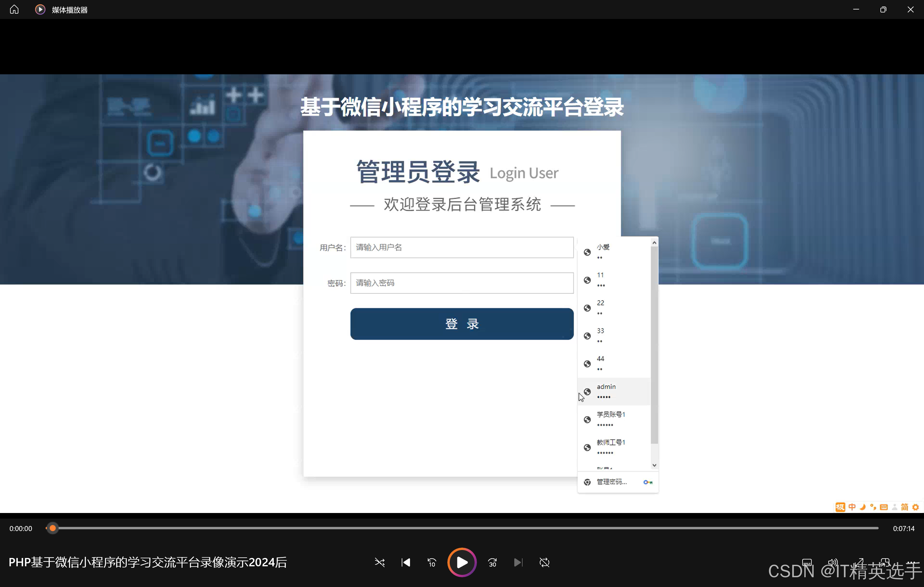This screenshot has height=587, width=924.
Task: Click the seek bar progress handle
Action: (x=52, y=528)
